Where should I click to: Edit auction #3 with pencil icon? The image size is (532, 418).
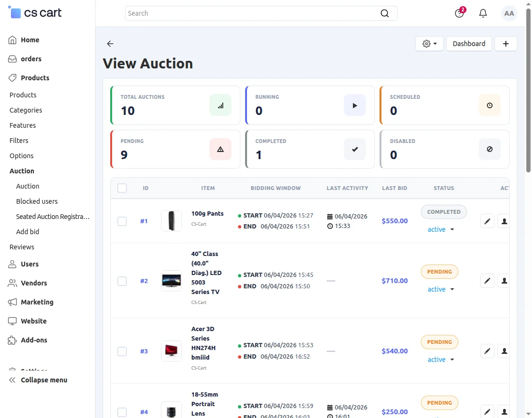tap(487, 351)
